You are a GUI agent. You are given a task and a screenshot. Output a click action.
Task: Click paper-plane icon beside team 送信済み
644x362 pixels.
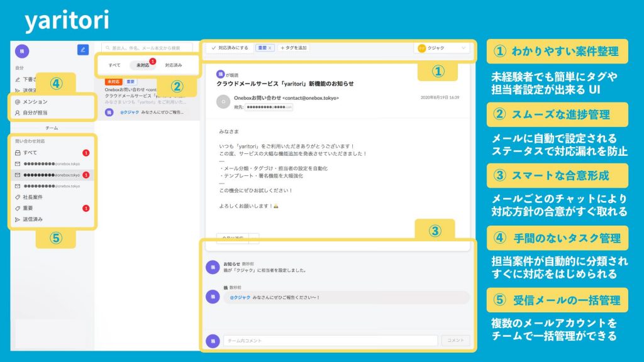tap(18, 219)
